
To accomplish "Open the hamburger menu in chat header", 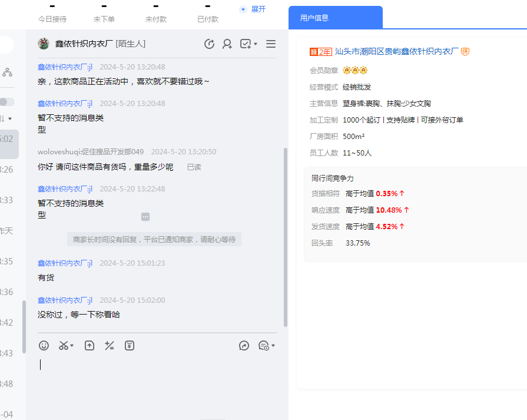I will (271, 44).
